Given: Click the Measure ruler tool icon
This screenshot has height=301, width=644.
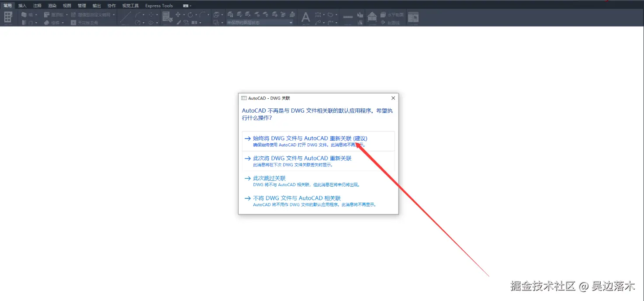Looking at the screenshot, I should point(348,17).
